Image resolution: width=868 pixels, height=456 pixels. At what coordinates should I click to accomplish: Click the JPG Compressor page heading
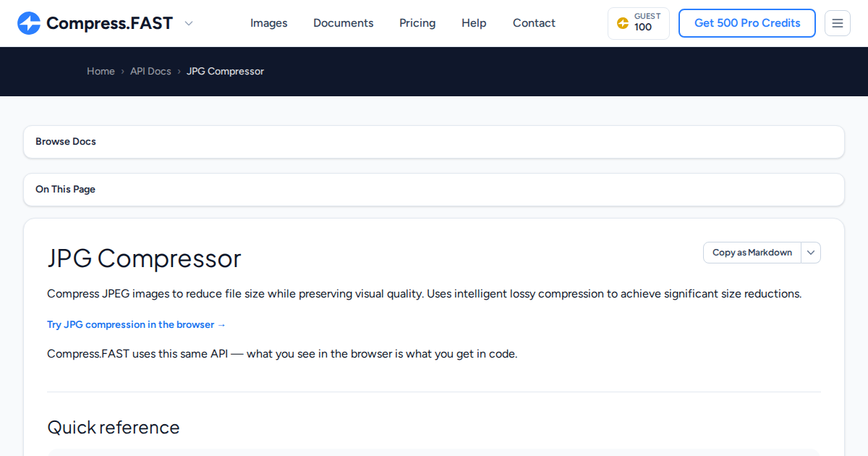(144, 258)
